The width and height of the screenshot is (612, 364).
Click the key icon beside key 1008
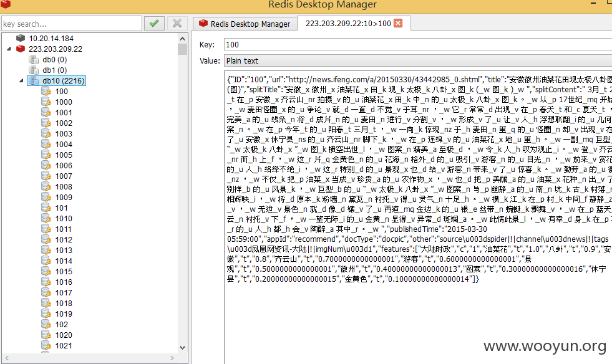46,186
